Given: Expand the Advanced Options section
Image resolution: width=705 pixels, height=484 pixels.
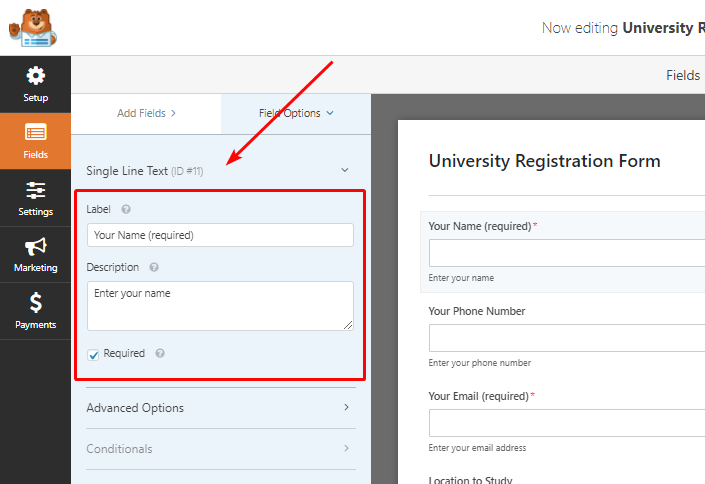Looking at the screenshot, I should point(220,408).
